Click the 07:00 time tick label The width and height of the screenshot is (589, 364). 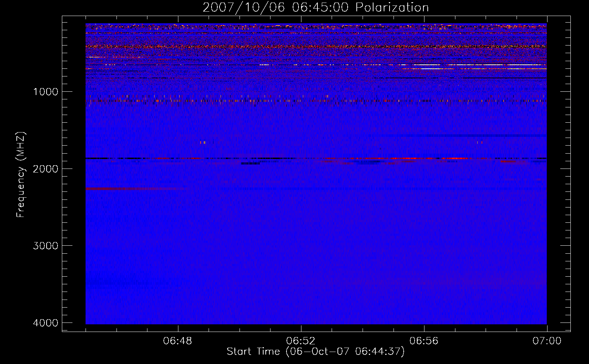point(547,341)
